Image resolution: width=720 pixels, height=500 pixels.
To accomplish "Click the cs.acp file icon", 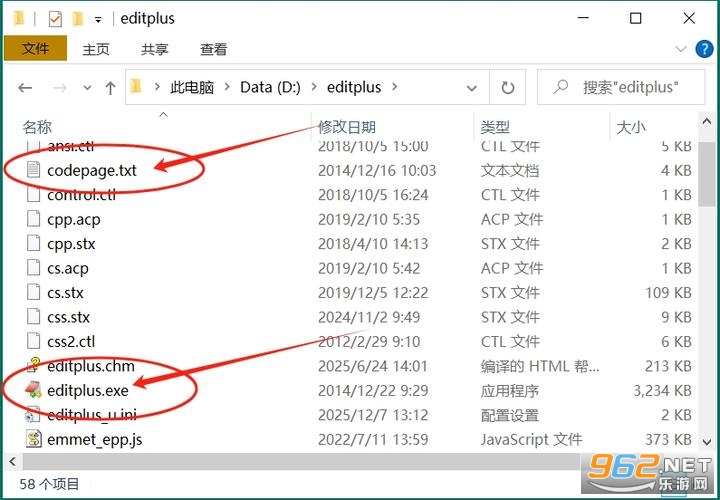I will pyautogui.click(x=33, y=268).
